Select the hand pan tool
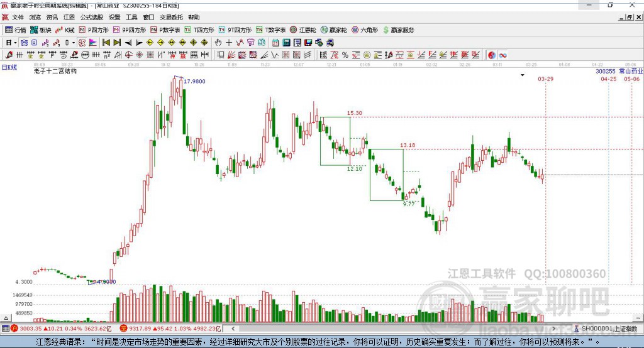Image resolution: width=644 pixels, height=348 pixels. point(218,43)
